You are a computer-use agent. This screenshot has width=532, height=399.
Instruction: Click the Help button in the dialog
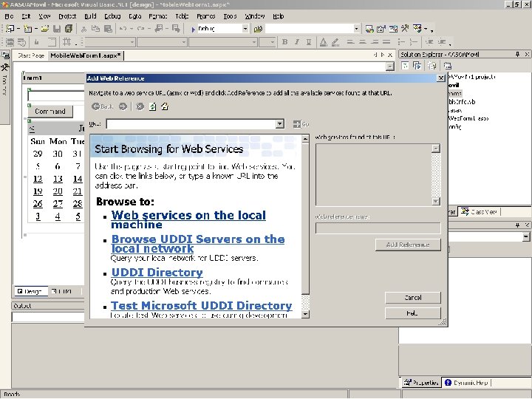click(413, 313)
